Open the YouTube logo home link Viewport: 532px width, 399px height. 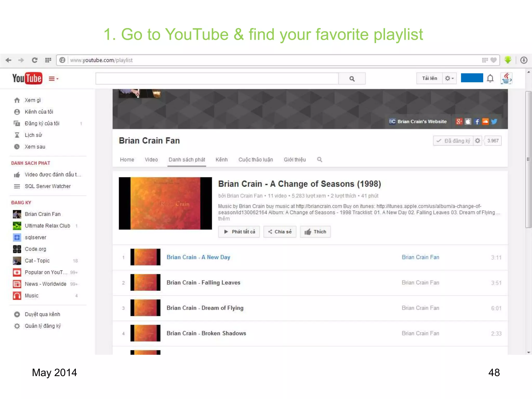[27, 78]
